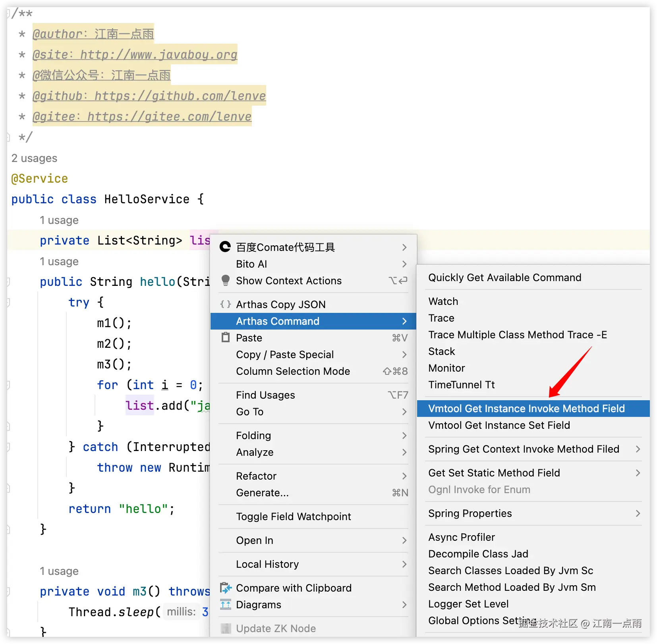657x644 pixels.
Task: Click the Compare with Clipboard icon
Action: 225,588
